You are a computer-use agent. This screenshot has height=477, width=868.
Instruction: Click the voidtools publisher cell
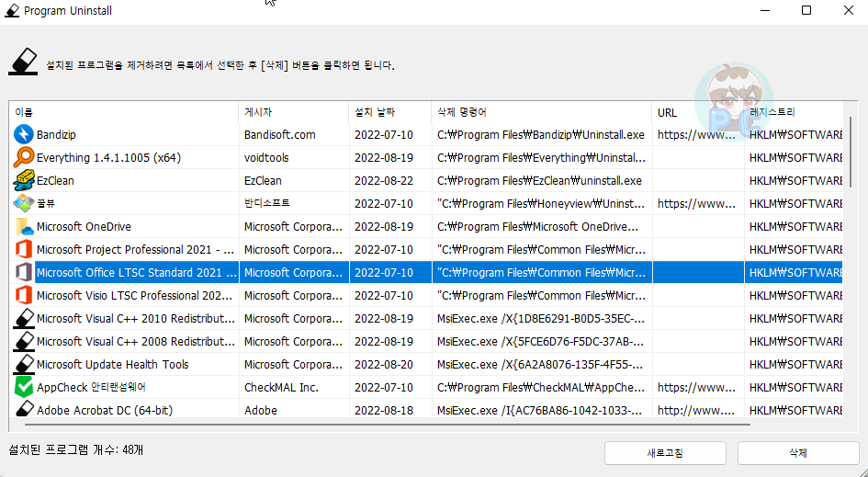[x=266, y=158]
